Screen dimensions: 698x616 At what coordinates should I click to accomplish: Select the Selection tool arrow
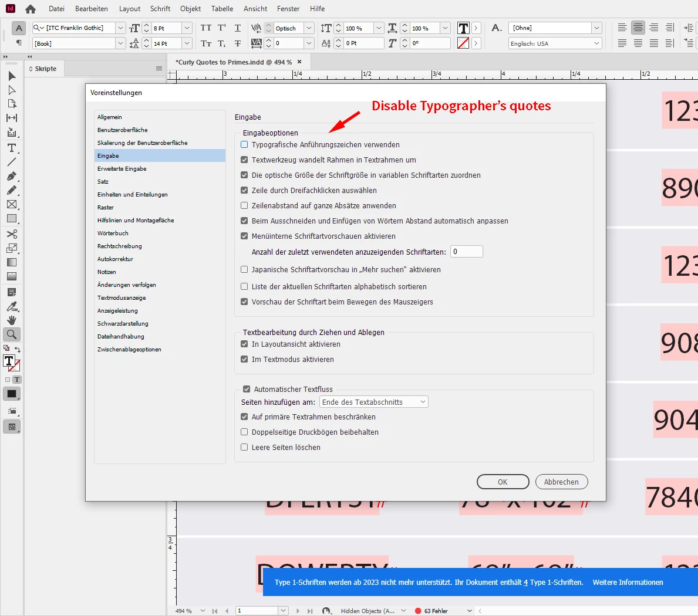point(12,76)
